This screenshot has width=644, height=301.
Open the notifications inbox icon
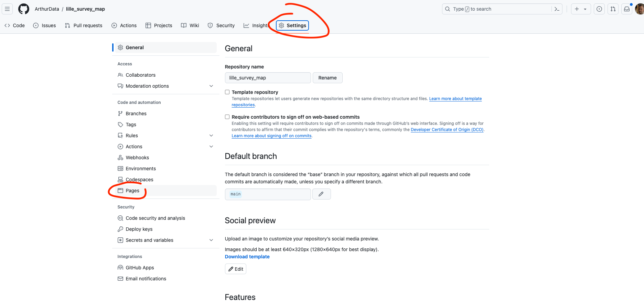coord(627,9)
